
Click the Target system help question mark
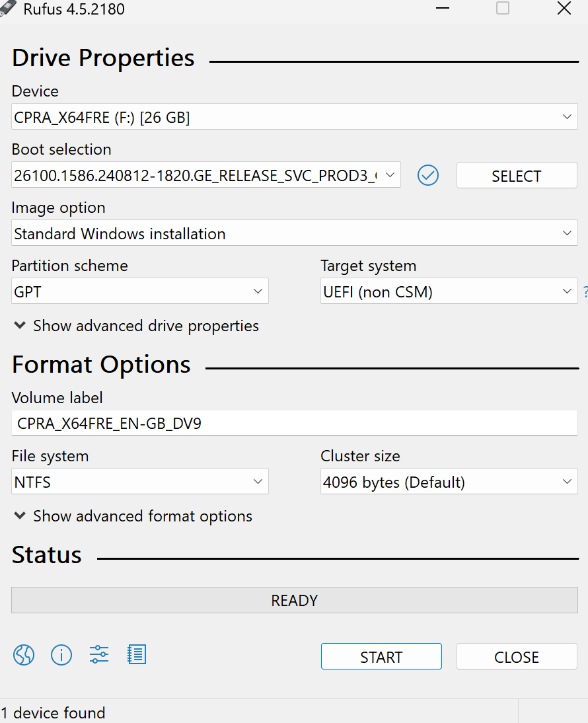pos(585,291)
